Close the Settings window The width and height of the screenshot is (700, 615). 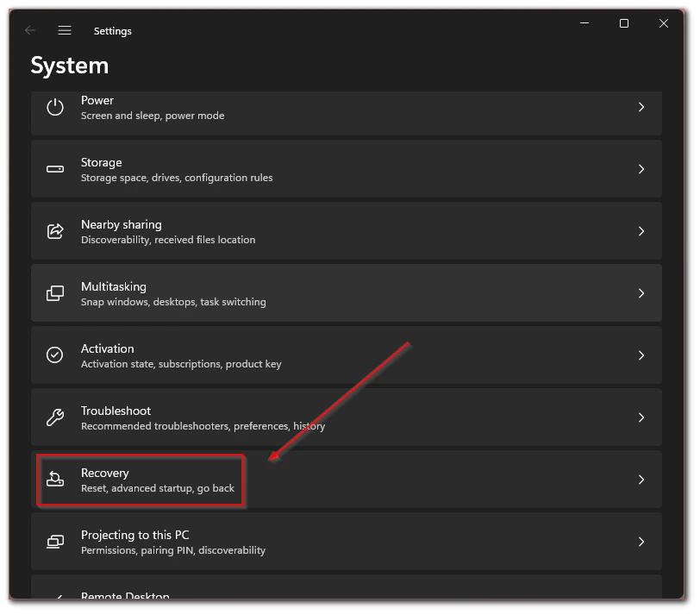click(x=664, y=23)
